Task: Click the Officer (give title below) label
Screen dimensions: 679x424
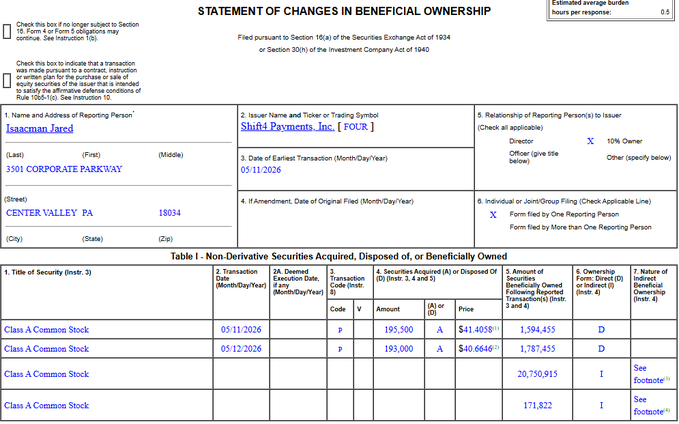Action: click(534, 157)
